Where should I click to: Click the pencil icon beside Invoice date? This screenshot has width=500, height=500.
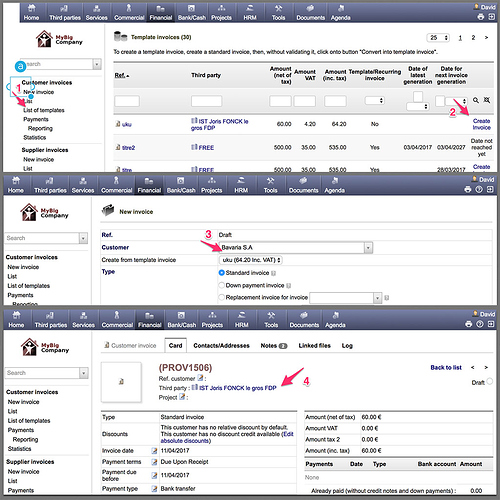point(154,451)
